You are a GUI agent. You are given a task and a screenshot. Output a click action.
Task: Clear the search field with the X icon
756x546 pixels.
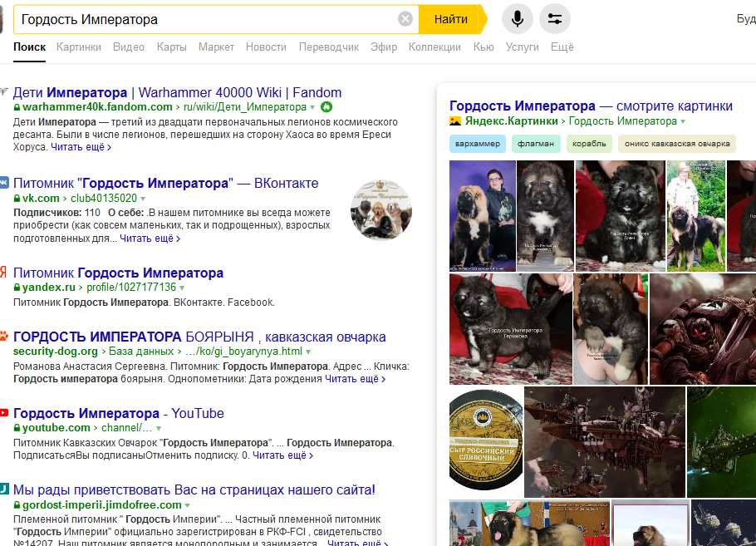405,19
